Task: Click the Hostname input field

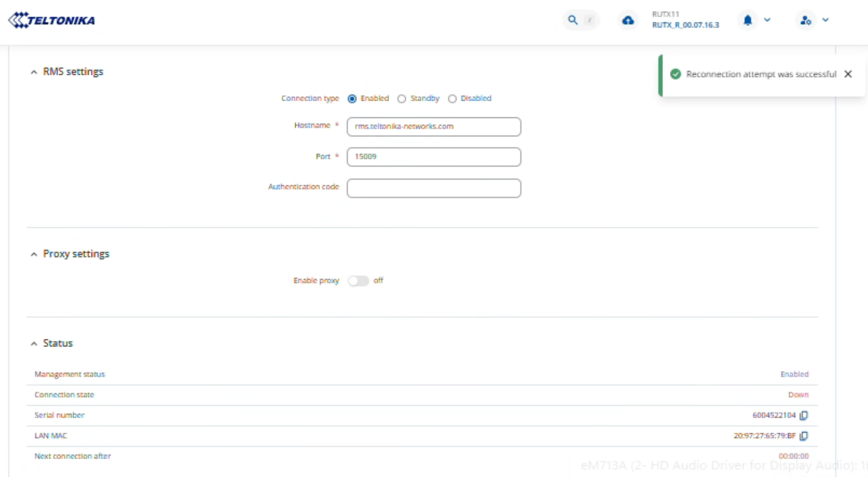Action: tap(433, 127)
